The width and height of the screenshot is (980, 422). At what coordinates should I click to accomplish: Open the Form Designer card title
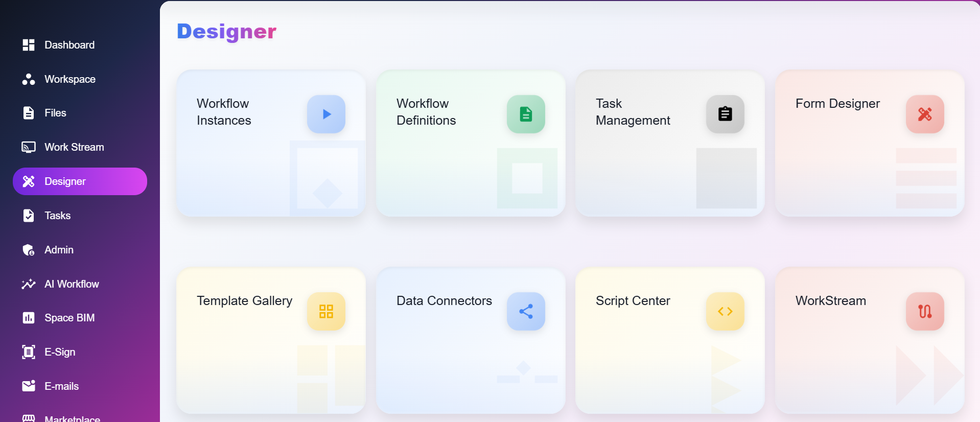tap(837, 104)
